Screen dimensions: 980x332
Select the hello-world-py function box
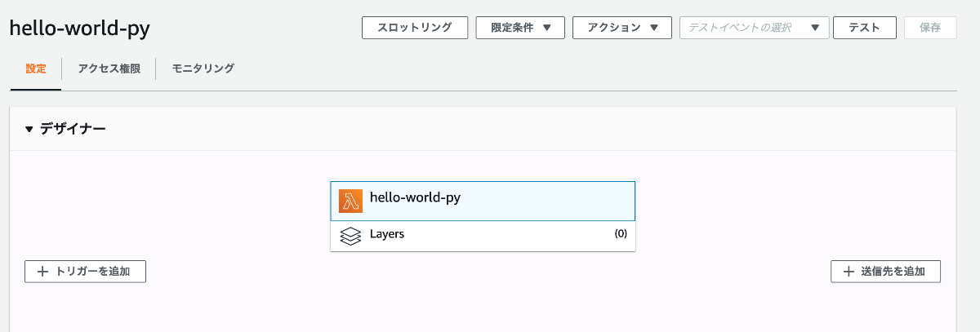tap(483, 201)
